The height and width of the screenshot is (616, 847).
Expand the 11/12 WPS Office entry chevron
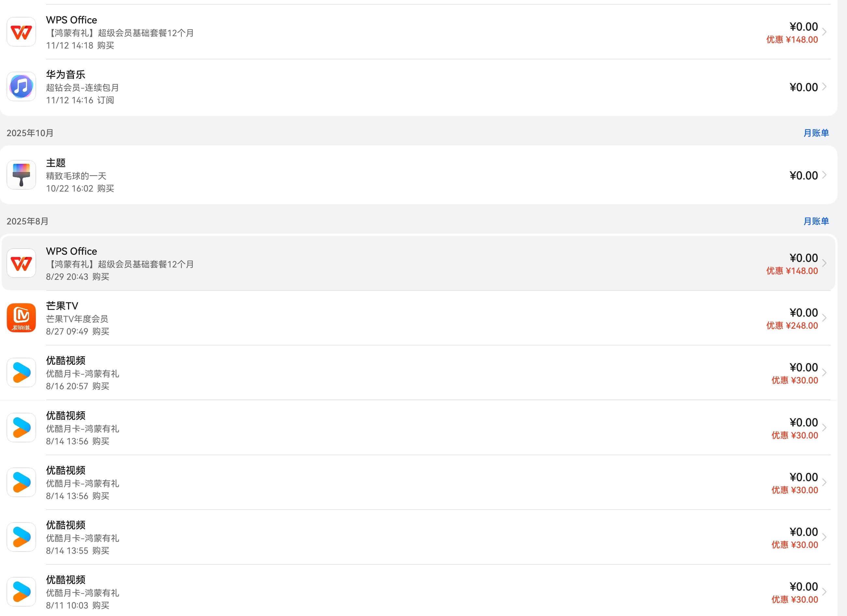[824, 32]
